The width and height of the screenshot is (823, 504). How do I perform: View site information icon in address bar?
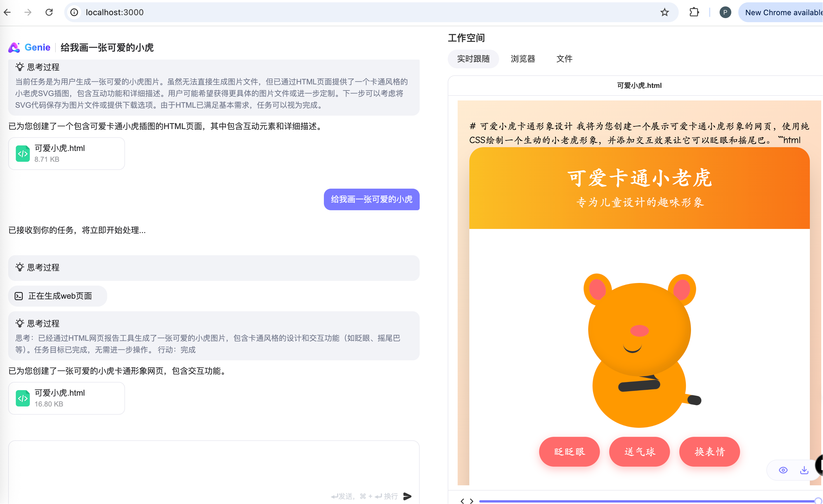(x=74, y=12)
